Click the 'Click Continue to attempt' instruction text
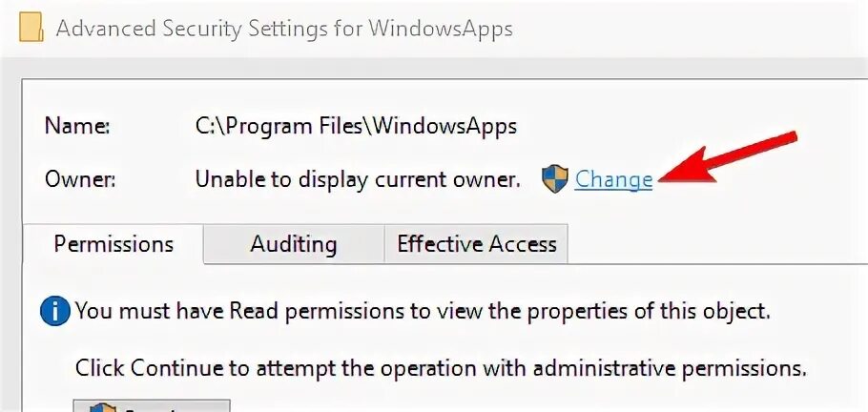The image size is (868, 412). click(x=441, y=367)
